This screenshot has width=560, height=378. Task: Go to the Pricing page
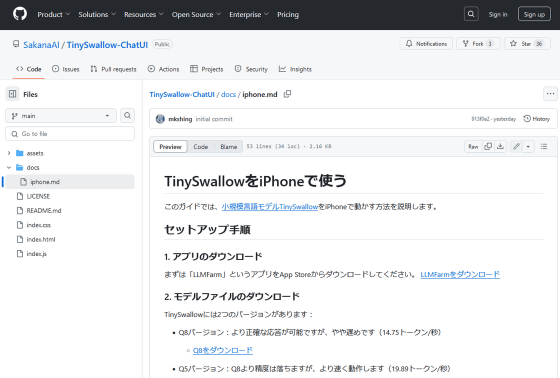(288, 14)
